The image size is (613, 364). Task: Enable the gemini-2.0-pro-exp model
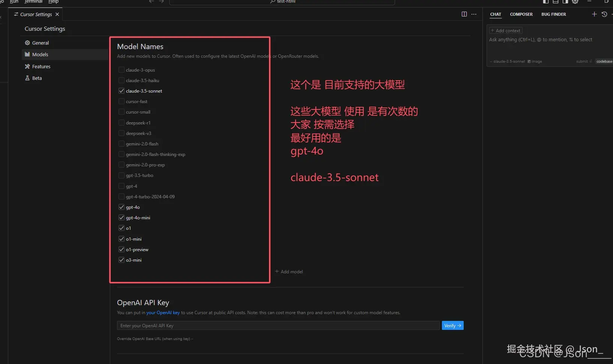pos(122,165)
